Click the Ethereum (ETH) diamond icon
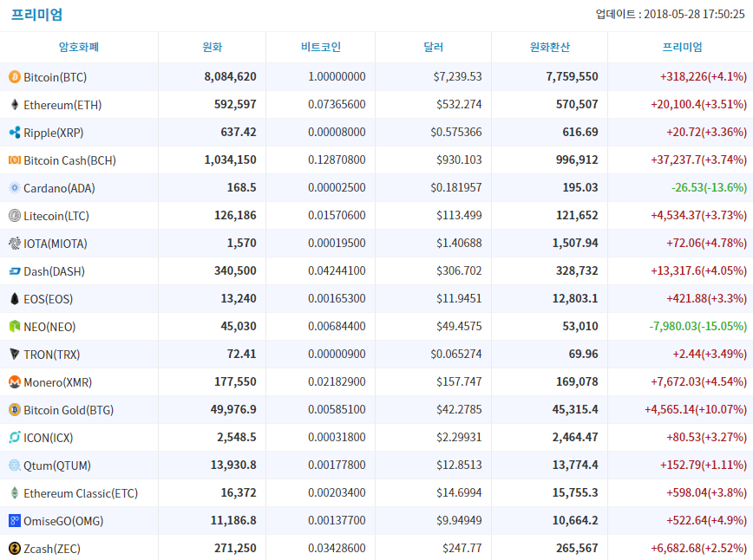 click(x=15, y=105)
